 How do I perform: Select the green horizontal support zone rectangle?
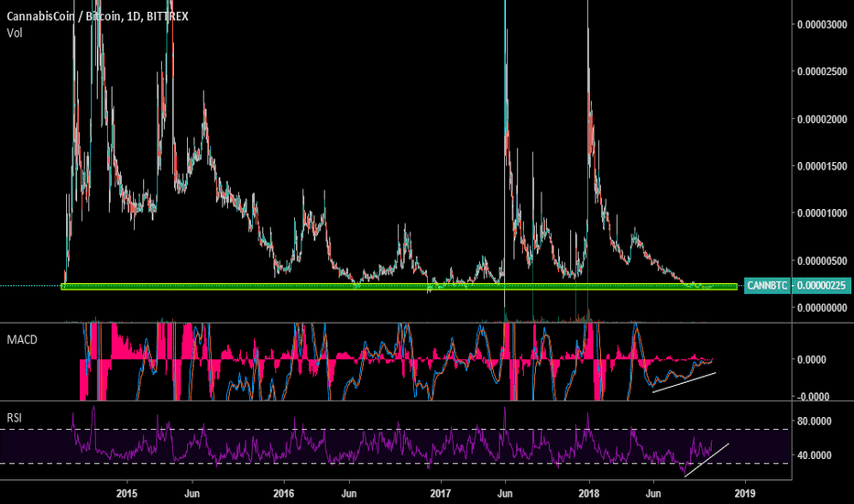click(400, 287)
